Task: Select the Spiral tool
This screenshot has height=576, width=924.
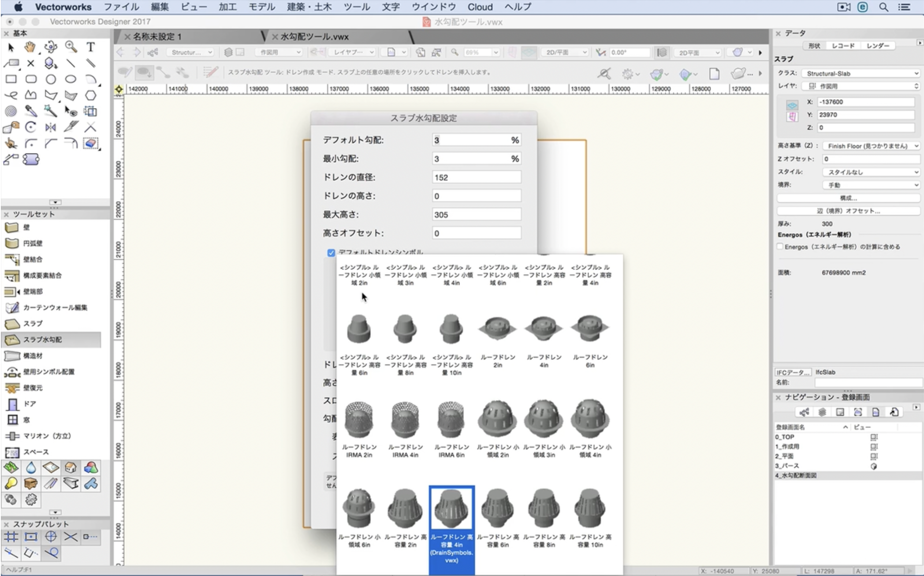Action: [11, 111]
